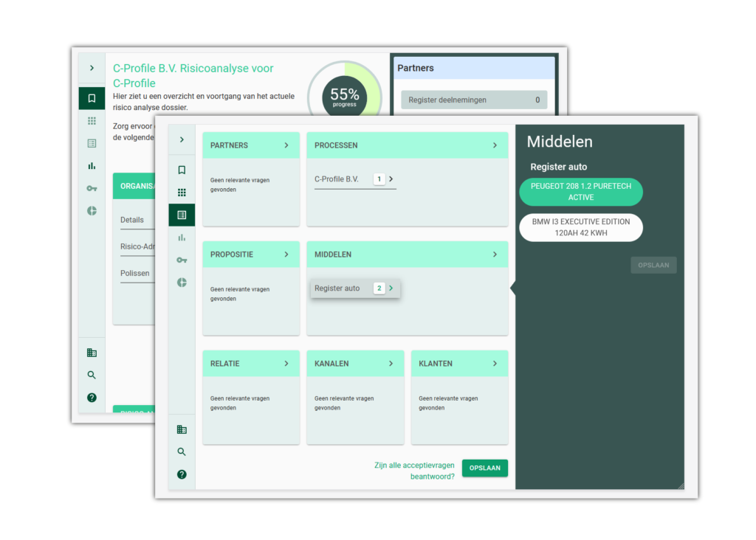This screenshot has width=756, height=540.
Task: Open building icon in front window sidebar
Action: 182,429
